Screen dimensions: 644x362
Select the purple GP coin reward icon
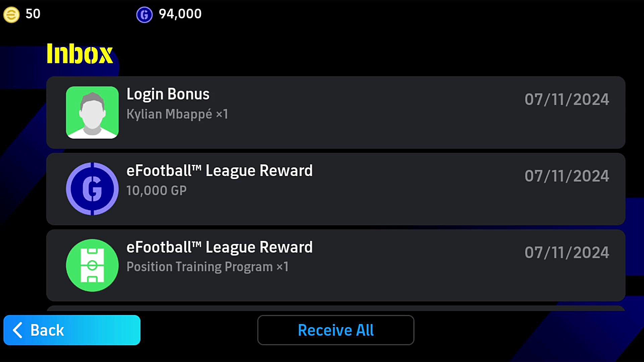[x=92, y=189]
